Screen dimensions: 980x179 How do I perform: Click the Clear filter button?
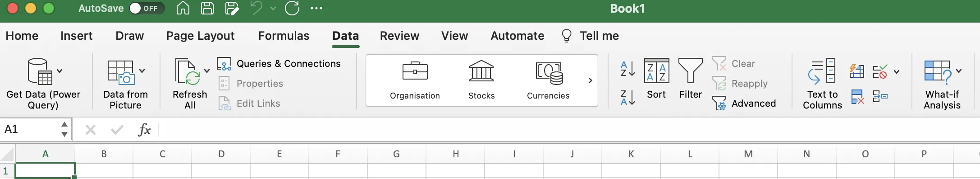click(x=733, y=64)
